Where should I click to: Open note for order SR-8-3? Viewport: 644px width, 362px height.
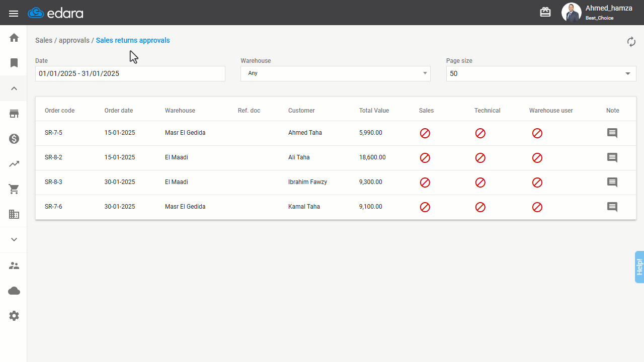tap(612, 183)
